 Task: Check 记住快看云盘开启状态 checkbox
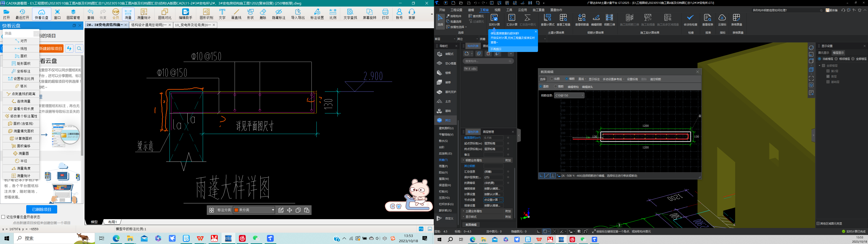(x=3, y=217)
